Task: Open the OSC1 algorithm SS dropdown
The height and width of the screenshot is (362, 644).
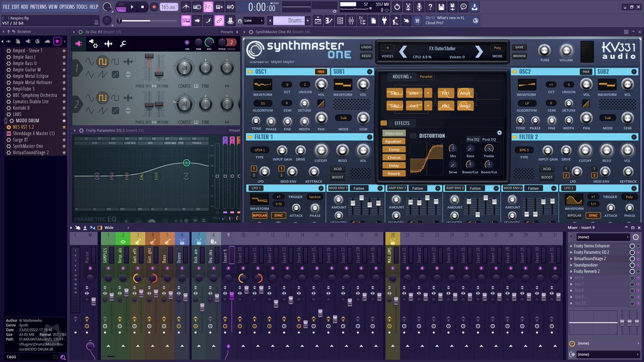Action: point(263,103)
